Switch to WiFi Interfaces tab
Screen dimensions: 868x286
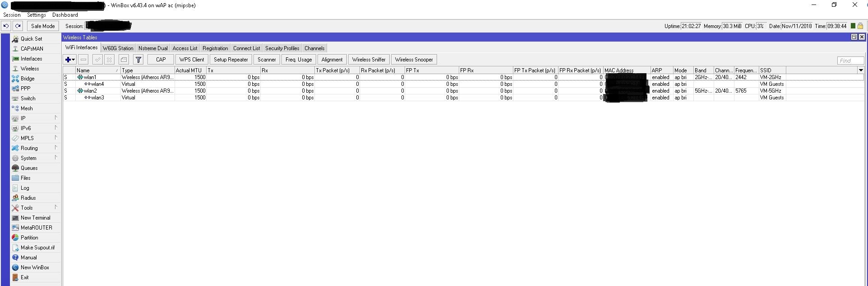pos(81,47)
